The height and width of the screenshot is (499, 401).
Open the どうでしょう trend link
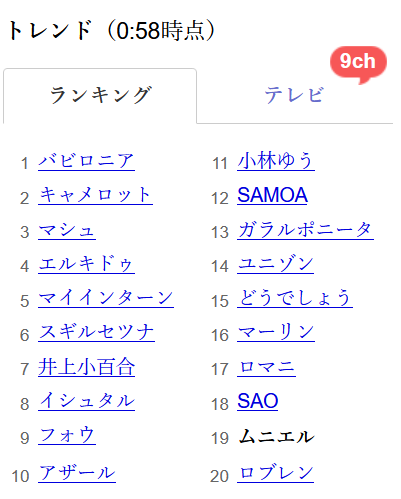click(x=295, y=298)
